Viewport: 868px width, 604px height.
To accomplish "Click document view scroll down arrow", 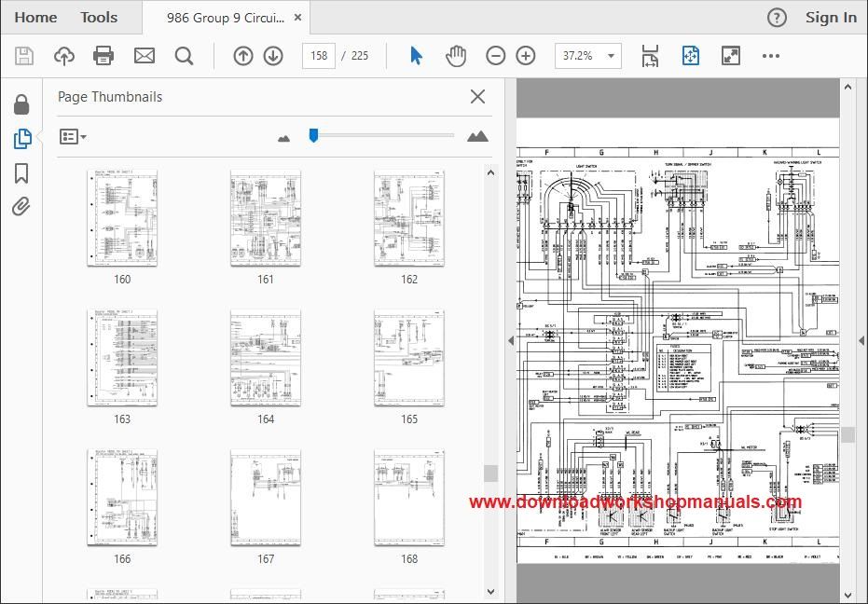I will coord(847,596).
